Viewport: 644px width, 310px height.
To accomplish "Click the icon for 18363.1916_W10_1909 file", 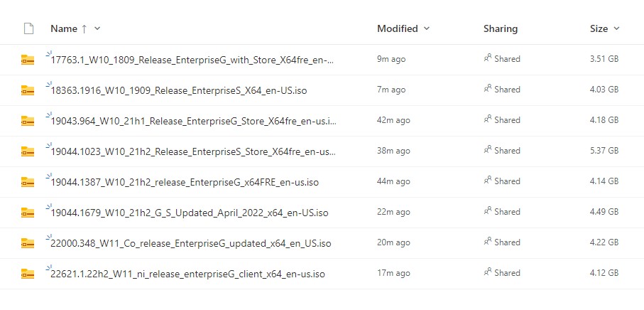I will point(28,90).
